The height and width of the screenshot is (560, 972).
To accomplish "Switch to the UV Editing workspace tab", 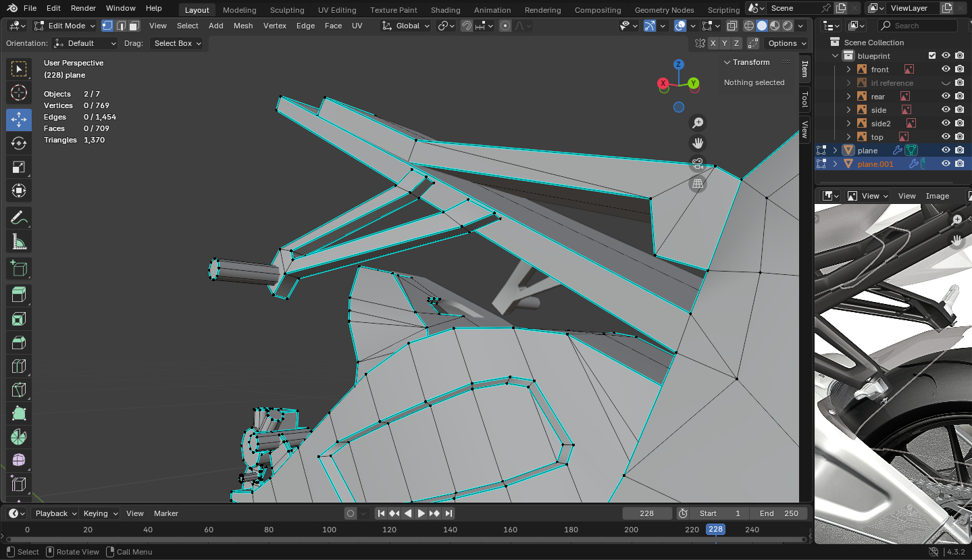I will tap(337, 10).
